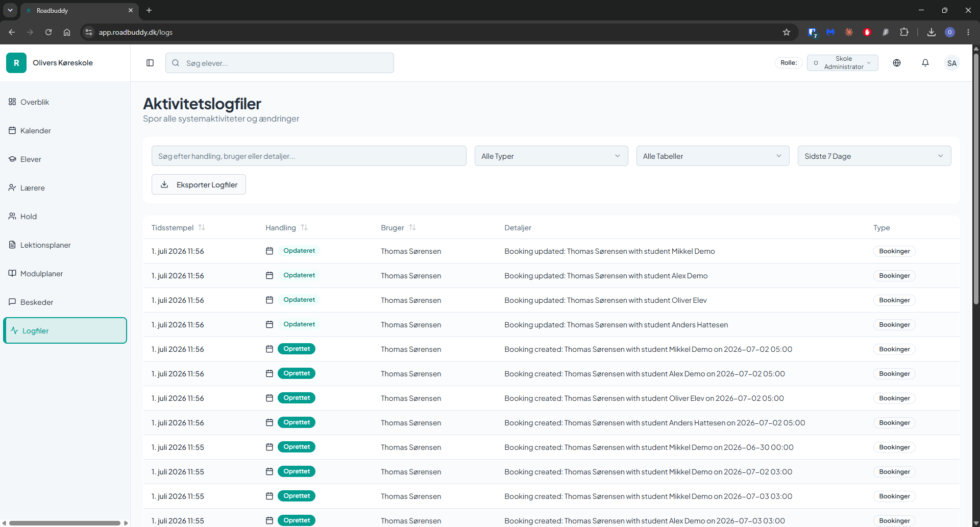
Task: Open a new browser tab
Action: (x=149, y=10)
